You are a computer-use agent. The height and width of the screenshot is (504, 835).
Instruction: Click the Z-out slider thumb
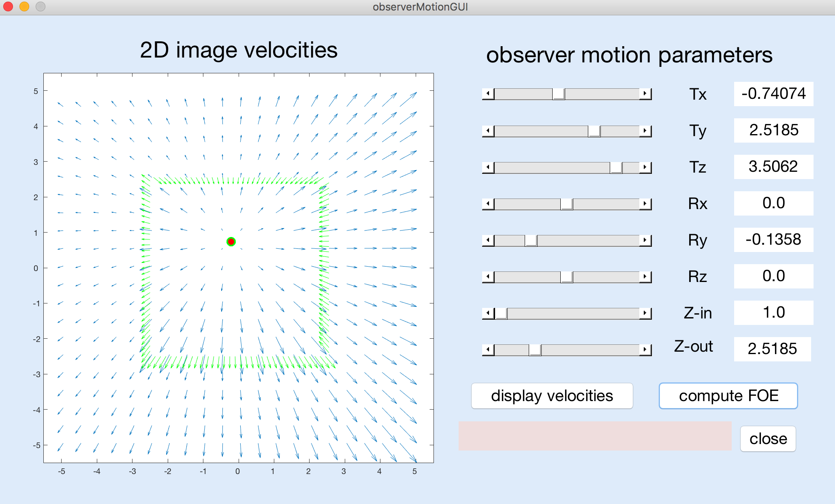point(535,349)
